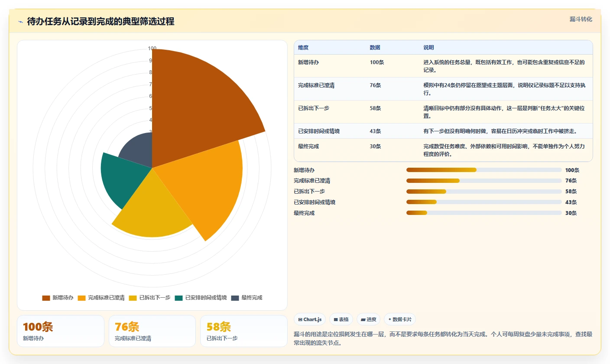The height and width of the screenshot is (364, 610).
Task: Click the 完成标准已澄清 table row label
Action: (x=316, y=85)
